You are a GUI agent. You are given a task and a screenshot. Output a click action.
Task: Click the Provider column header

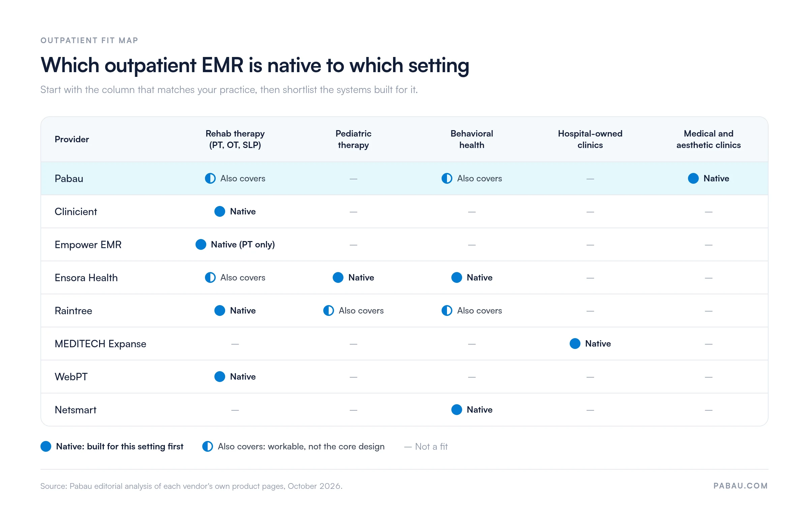(x=72, y=139)
